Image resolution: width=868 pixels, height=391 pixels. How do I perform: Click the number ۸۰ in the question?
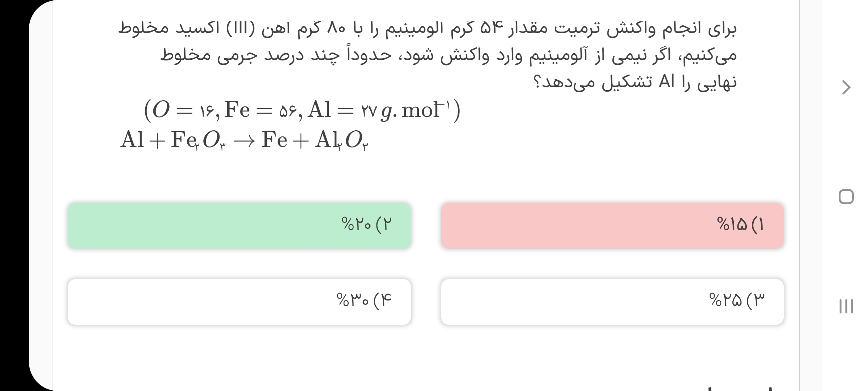pos(337,29)
